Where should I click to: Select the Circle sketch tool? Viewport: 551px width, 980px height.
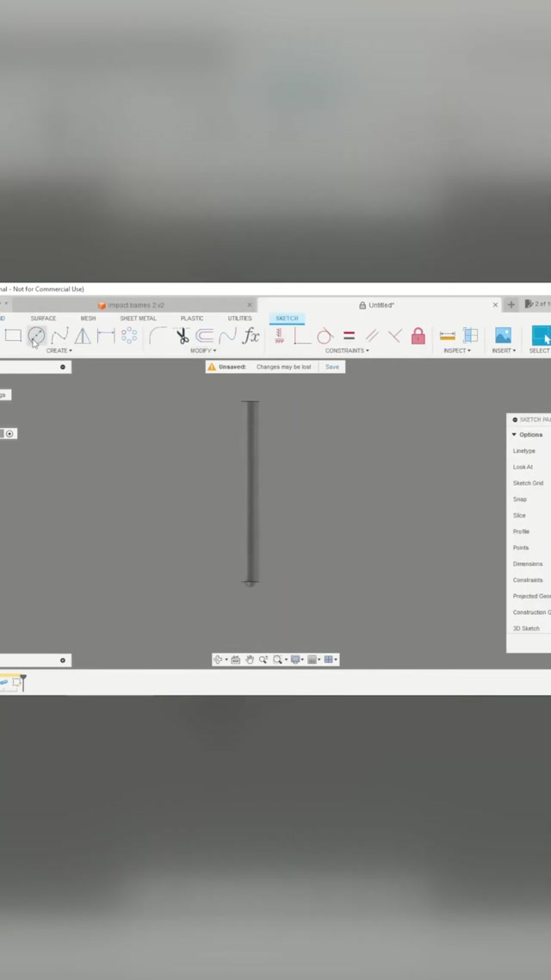(36, 336)
